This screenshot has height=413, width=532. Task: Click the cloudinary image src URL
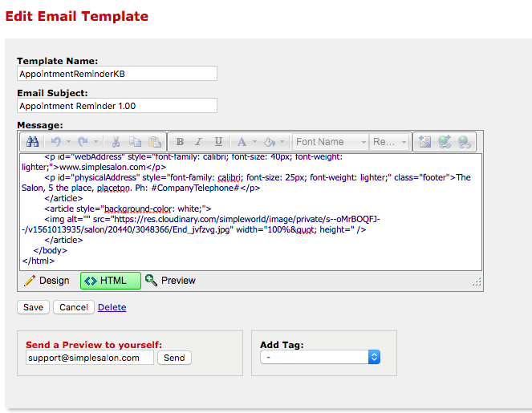tap(201, 225)
